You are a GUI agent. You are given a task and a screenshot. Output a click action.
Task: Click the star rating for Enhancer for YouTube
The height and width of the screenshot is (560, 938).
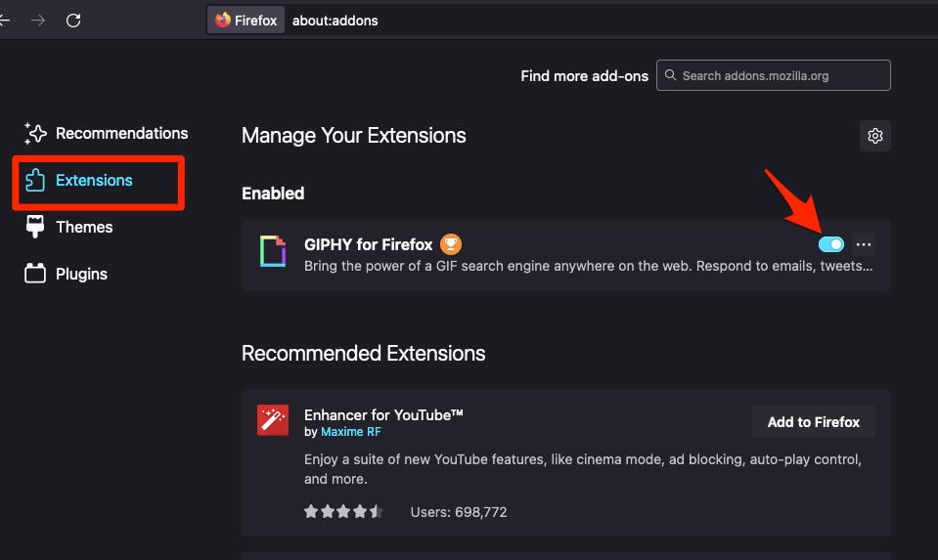[x=343, y=511]
